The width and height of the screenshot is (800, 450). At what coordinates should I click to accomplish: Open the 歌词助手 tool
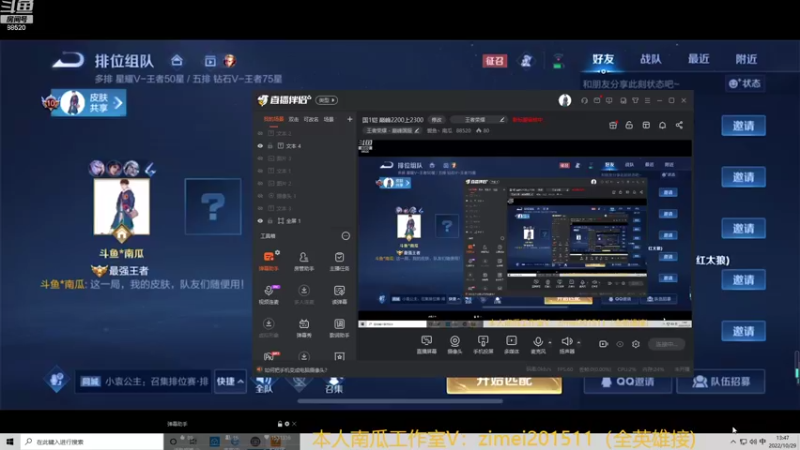pos(339,328)
